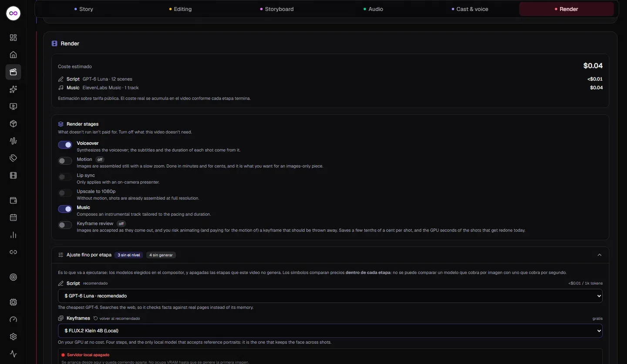
Task: Click the Render stages heading
Action: click(82, 124)
